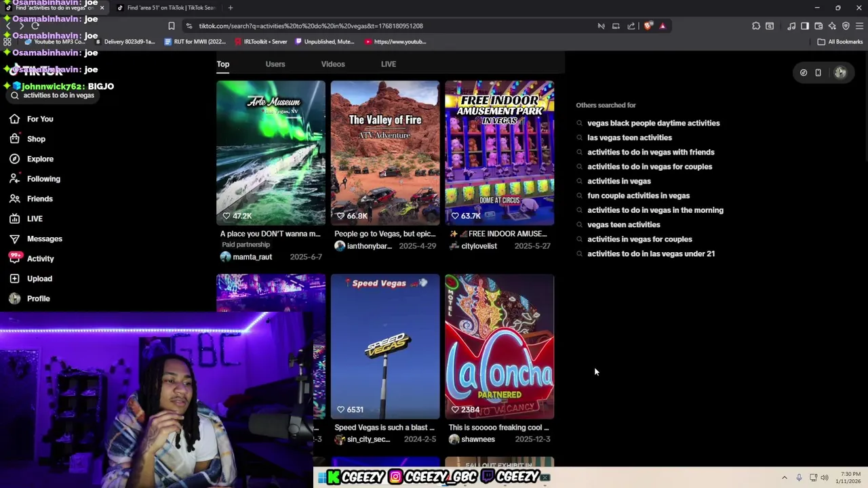Open the Speed Vegas video thumbnail
Screen dimensions: 868x488
385,346
